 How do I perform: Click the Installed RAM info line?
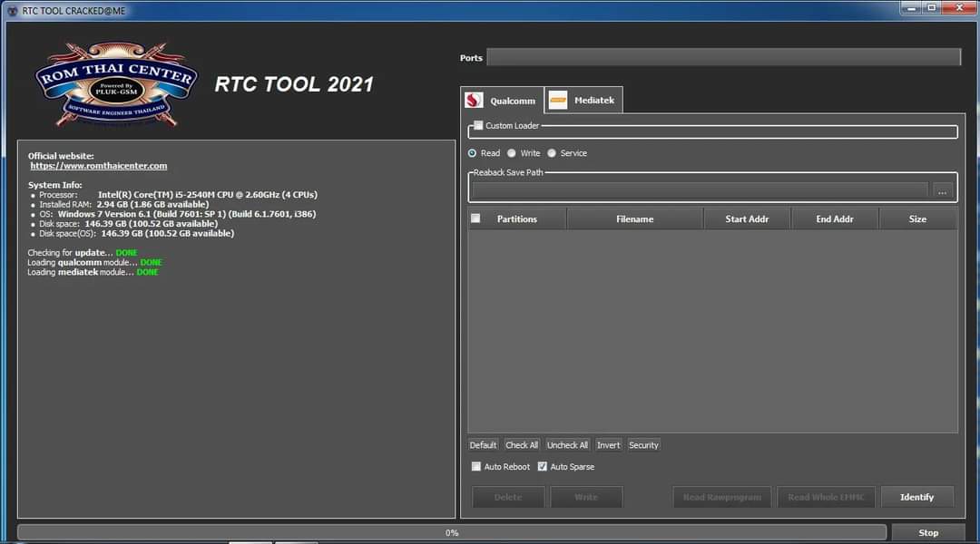(123, 204)
